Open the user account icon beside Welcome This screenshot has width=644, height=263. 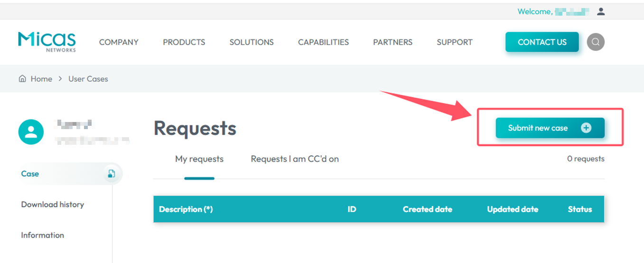tap(601, 11)
